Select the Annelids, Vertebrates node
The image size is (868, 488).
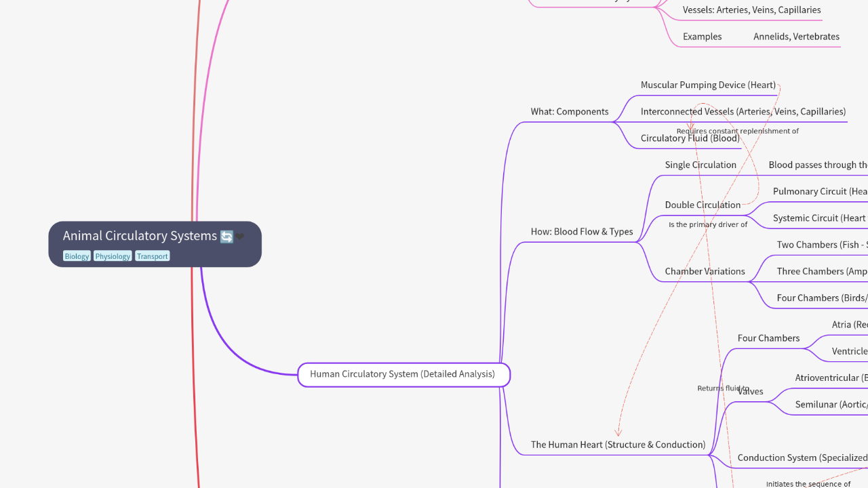point(796,37)
